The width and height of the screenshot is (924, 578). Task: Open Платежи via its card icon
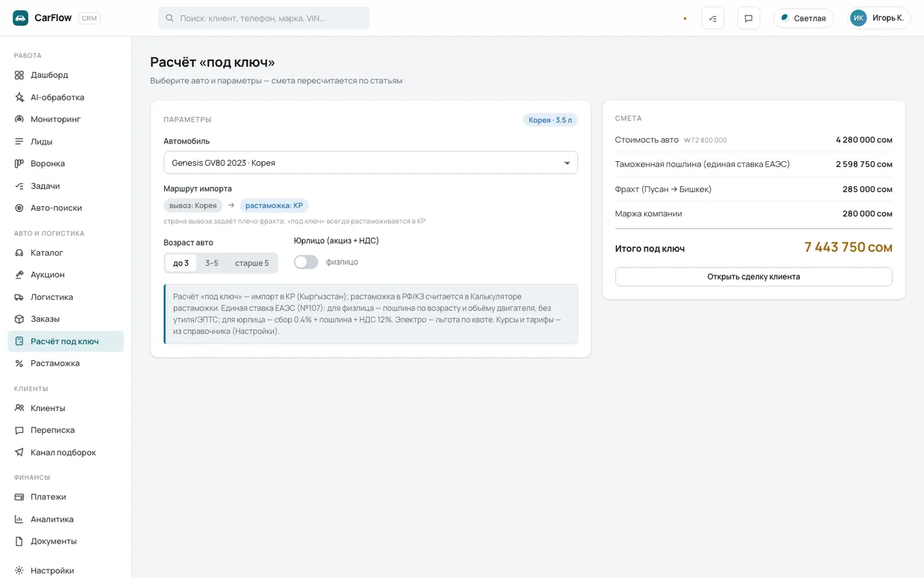19,497
